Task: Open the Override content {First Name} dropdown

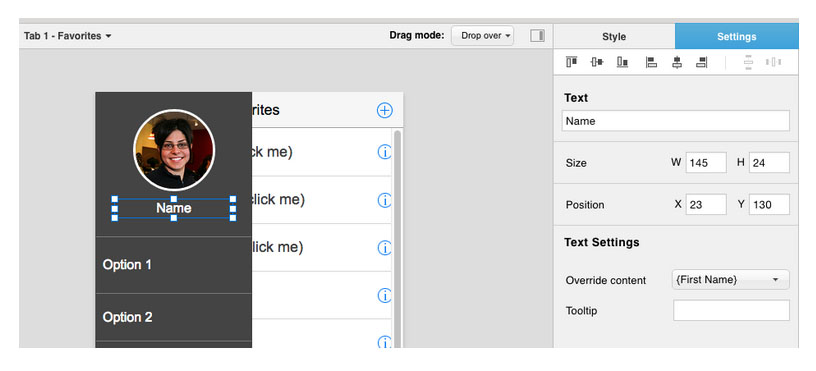Action: coord(731,280)
